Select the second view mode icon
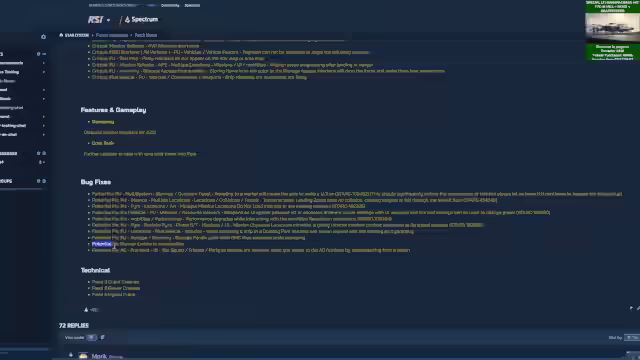Screen dimensions: 640x360 point(102,338)
